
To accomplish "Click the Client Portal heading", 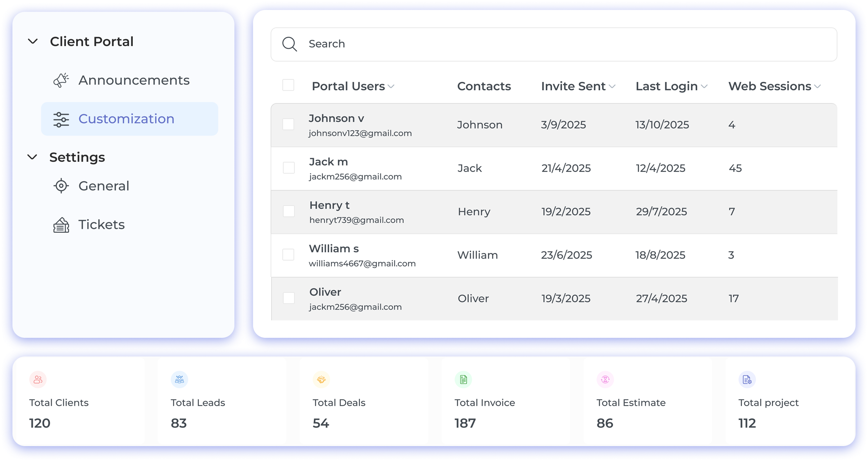I will coord(92,41).
